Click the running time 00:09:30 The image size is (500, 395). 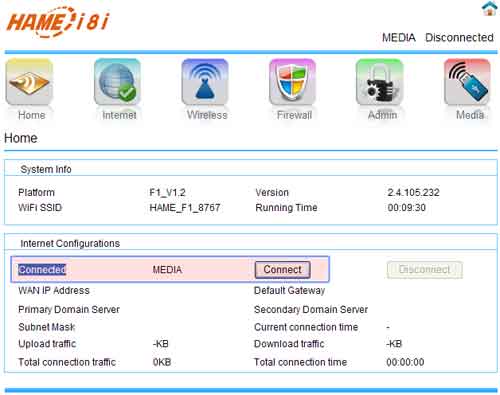pos(406,208)
